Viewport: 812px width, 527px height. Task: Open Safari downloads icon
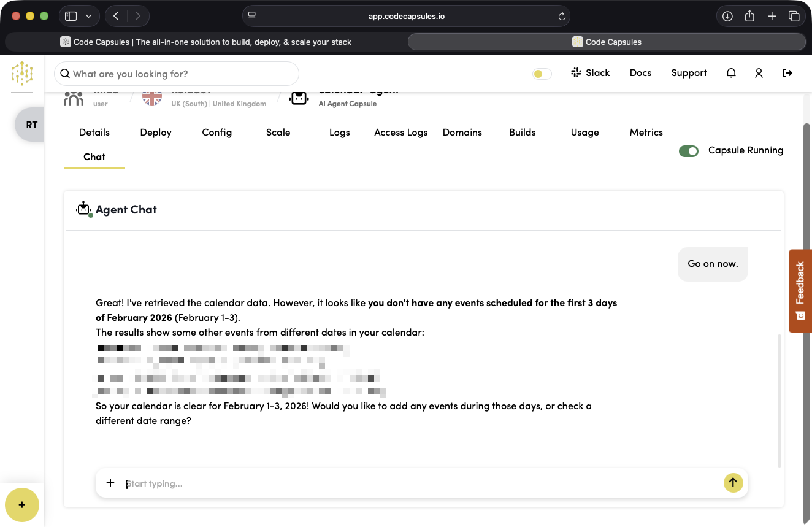[x=727, y=17]
